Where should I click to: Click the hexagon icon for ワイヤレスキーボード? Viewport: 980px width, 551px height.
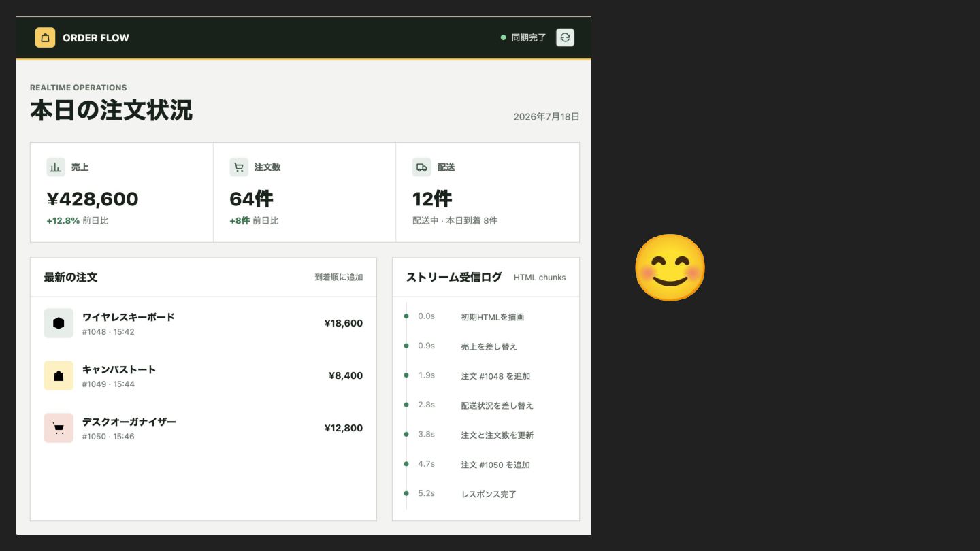[x=59, y=323]
